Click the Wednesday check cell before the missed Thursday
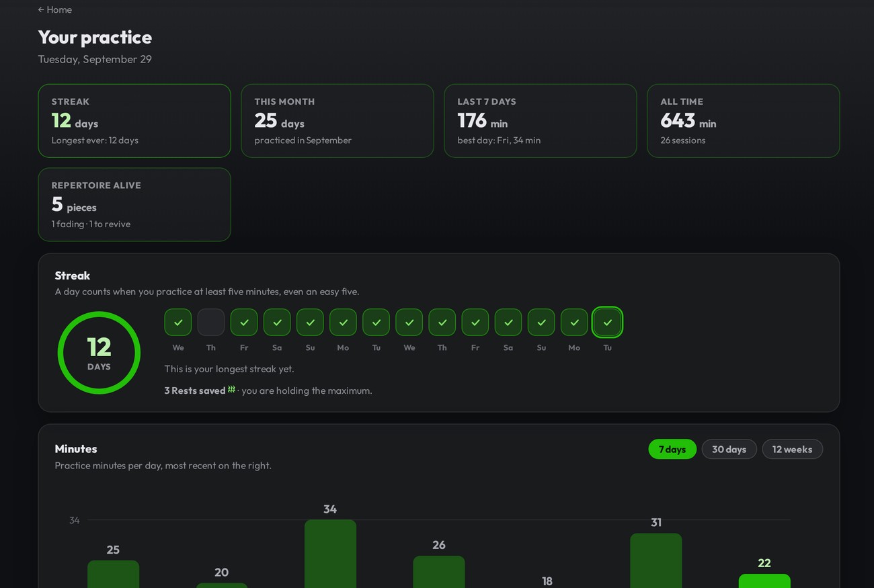The height and width of the screenshot is (588, 874). click(178, 323)
